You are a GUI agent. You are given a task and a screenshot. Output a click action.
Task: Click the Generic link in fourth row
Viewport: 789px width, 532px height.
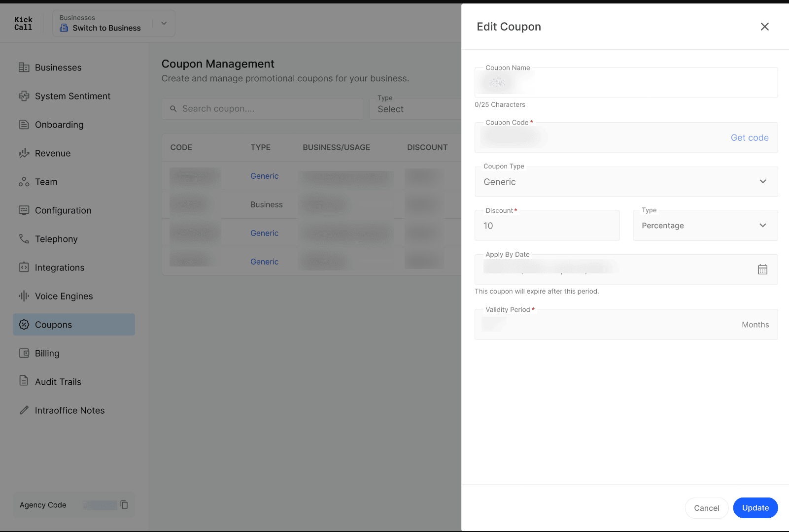pos(264,262)
